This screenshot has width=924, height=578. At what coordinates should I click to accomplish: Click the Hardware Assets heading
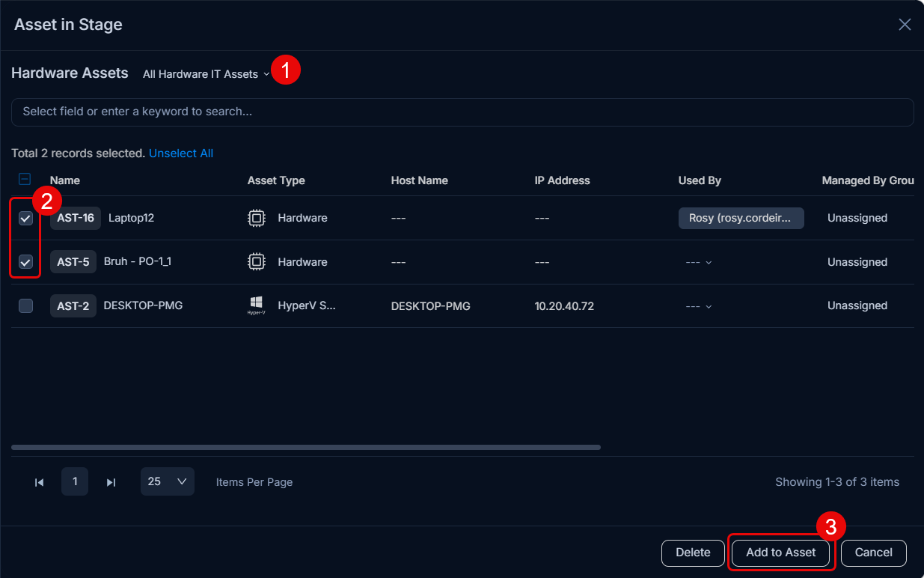pyautogui.click(x=70, y=73)
